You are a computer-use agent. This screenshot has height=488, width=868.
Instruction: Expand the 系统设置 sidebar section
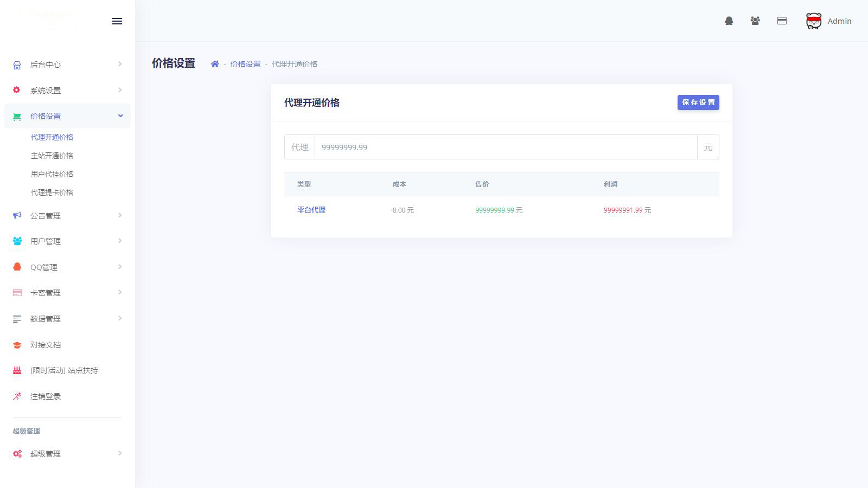click(67, 91)
